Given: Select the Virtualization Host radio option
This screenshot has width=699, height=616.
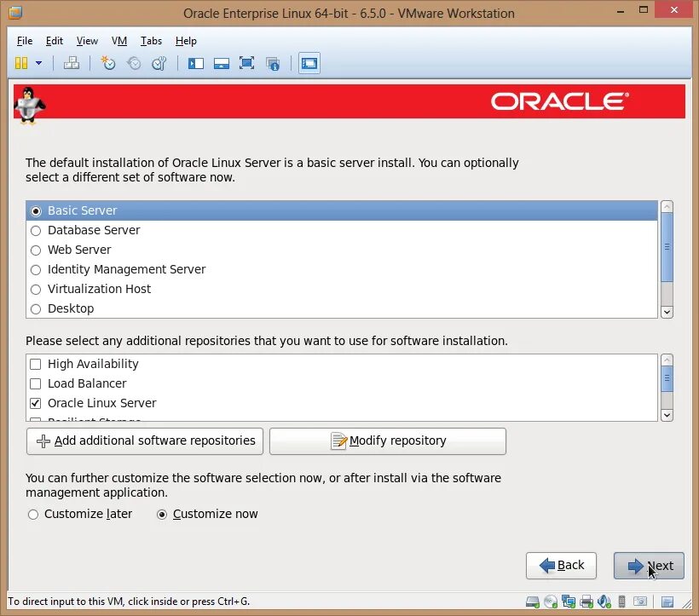Looking at the screenshot, I should tap(36, 290).
